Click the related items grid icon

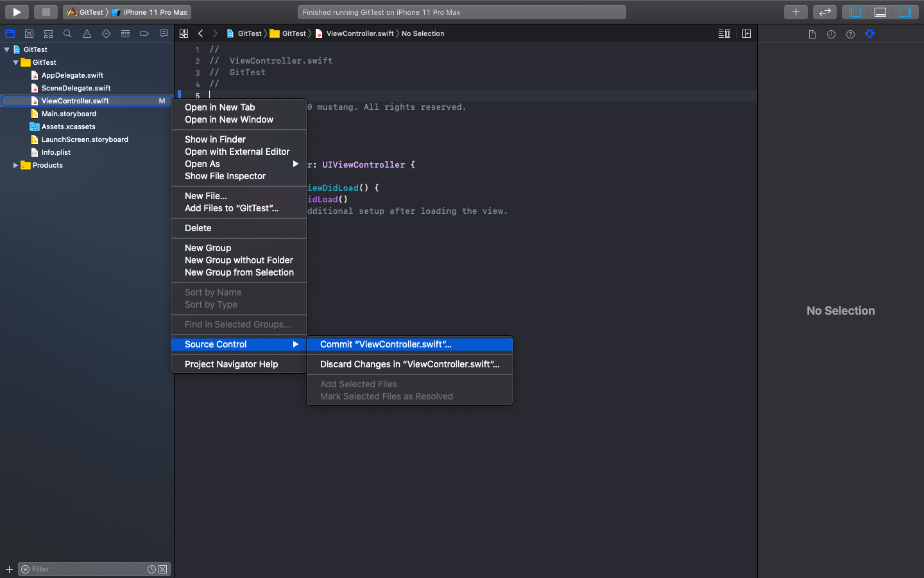[x=184, y=33]
